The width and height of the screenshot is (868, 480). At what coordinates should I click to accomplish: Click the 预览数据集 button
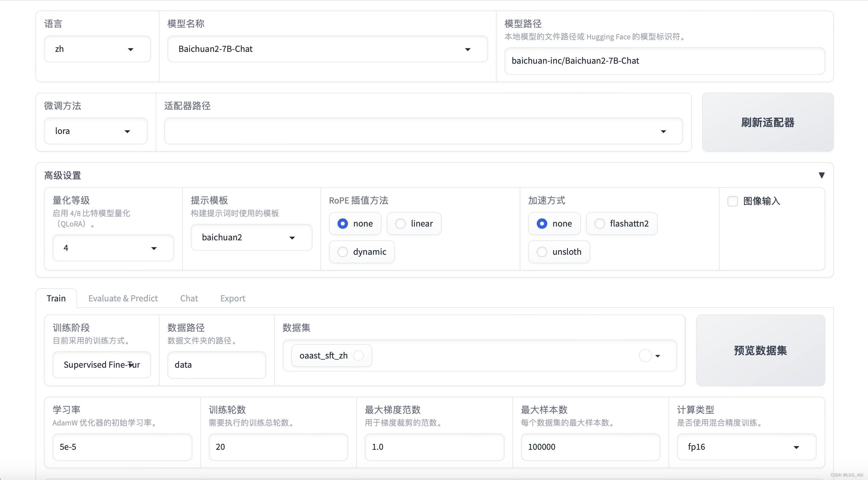[761, 351]
